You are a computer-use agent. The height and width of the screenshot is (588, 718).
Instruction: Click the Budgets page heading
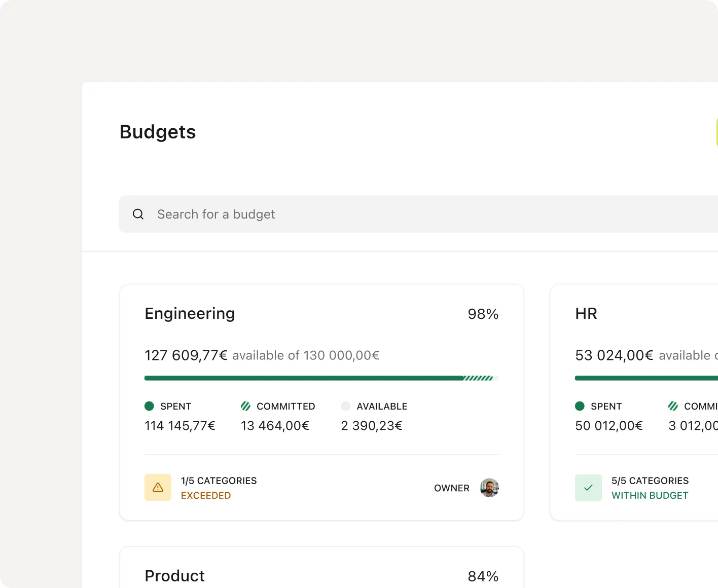[158, 132]
